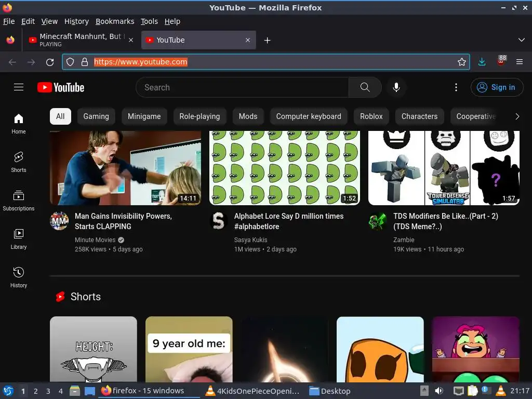The image size is (532, 399).
Task: Select the Computer keyboard filter chip
Action: (x=309, y=116)
